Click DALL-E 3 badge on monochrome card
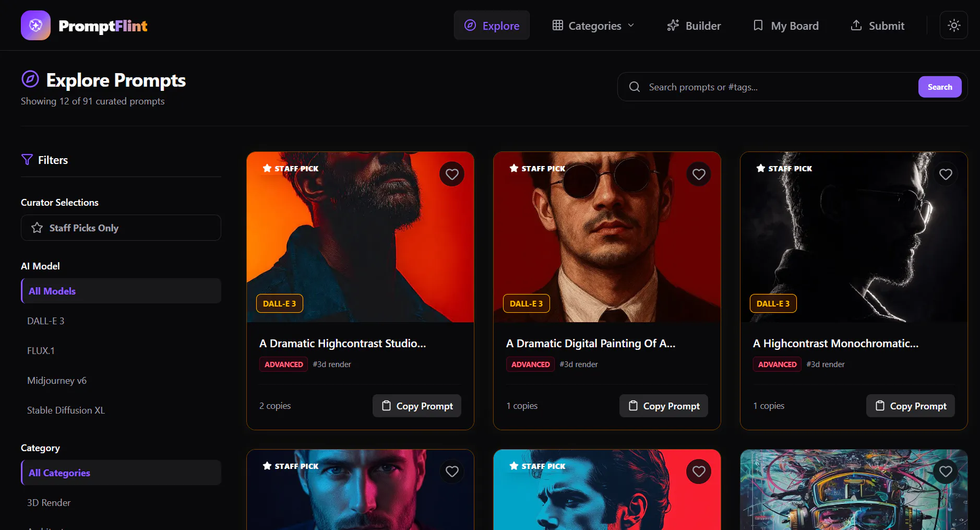980x530 pixels. 773,303
